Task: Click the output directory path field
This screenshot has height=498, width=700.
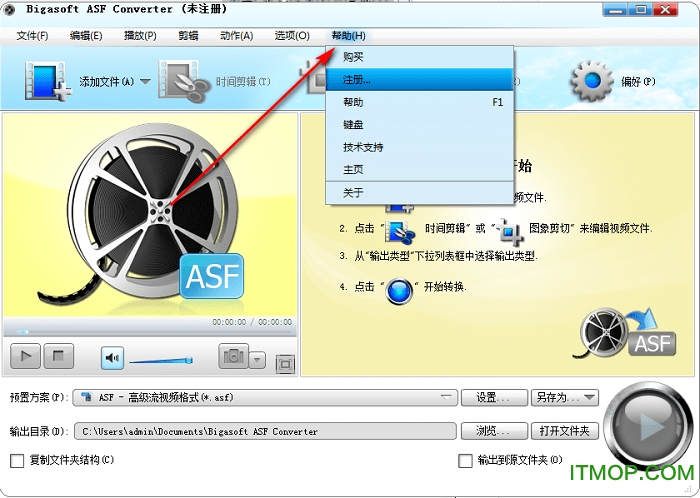Action: click(x=265, y=432)
